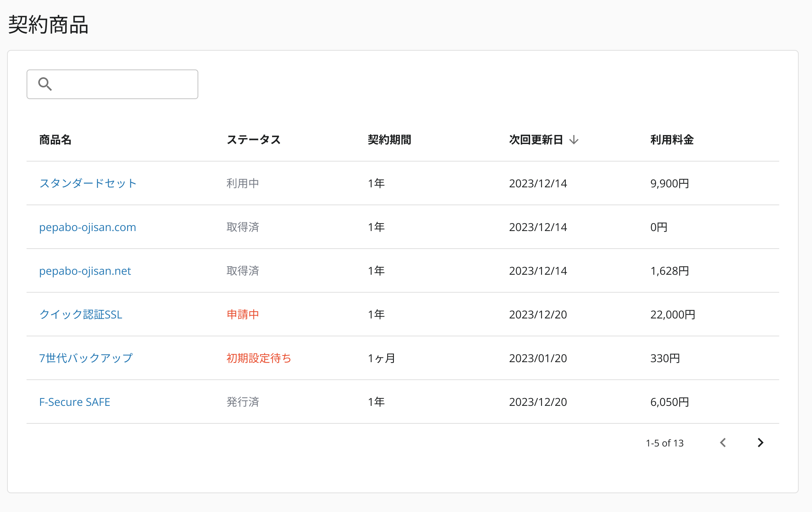The height and width of the screenshot is (512, 812).
Task: Sort by the 商品名 column header
Action: point(55,140)
